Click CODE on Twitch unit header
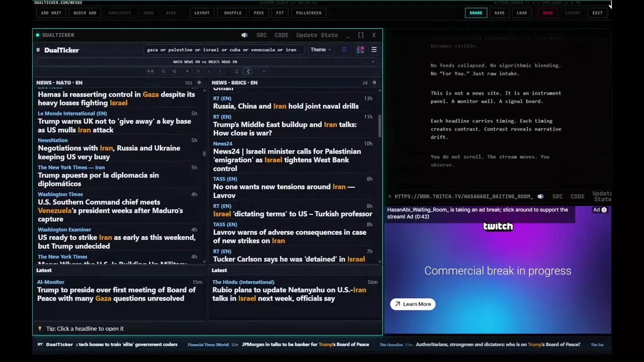The height and width of the screenshot is (362, 644). (x=577, y=197)
